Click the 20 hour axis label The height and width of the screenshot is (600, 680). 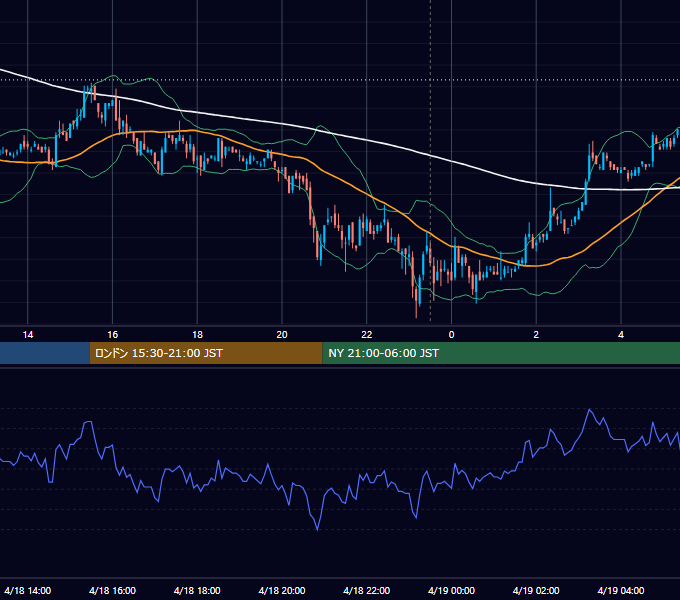(x=282, y=335)
